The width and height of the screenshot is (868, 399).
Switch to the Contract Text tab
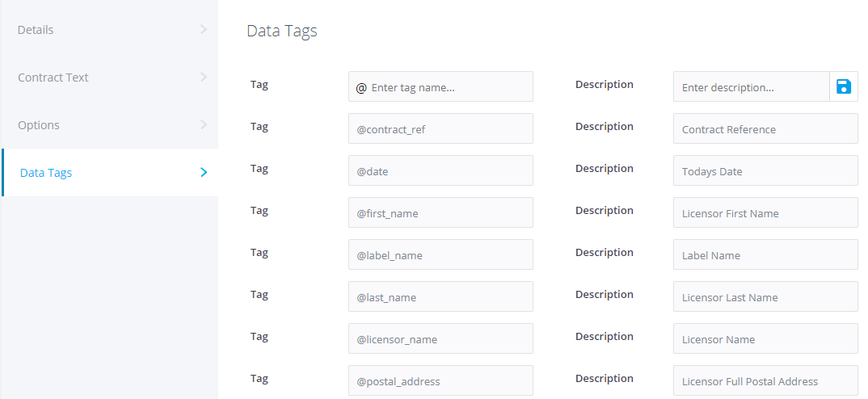click(x=53, y=78)
